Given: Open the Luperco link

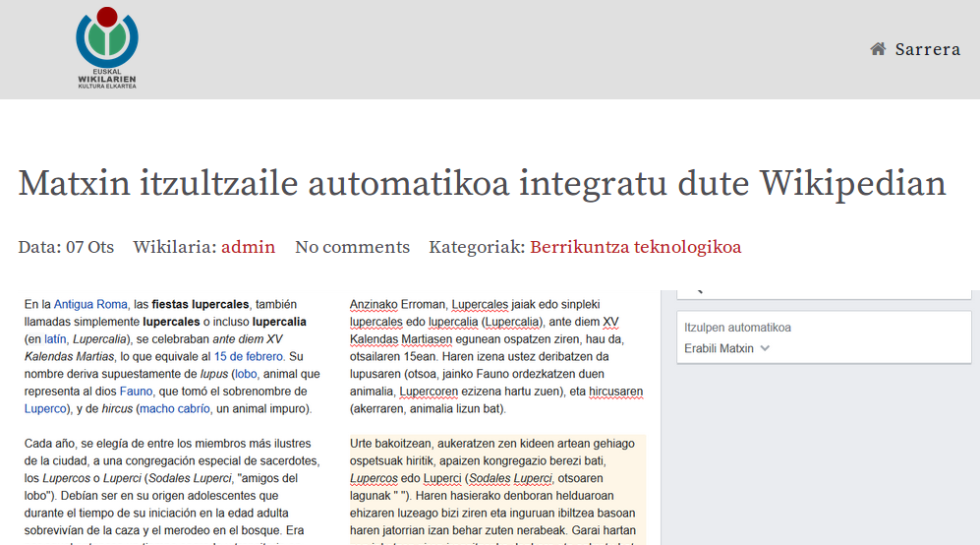Looking at the screenshot, I should click(45, 408).
